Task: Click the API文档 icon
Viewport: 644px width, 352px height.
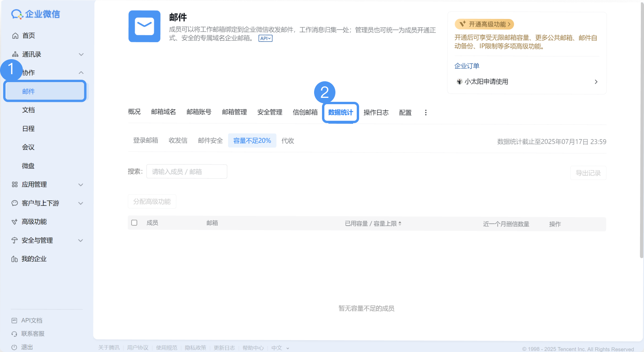Action: point(15,320)
